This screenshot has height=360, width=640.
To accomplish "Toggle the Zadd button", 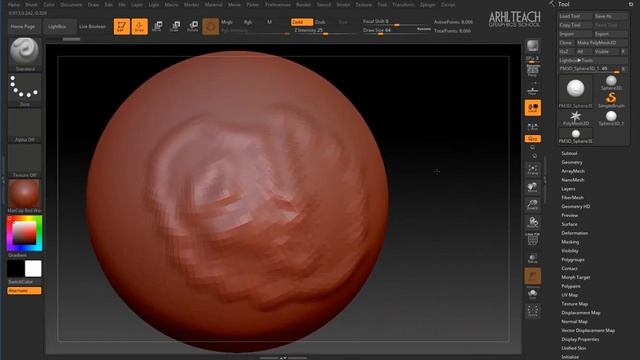I will [302, 22].
